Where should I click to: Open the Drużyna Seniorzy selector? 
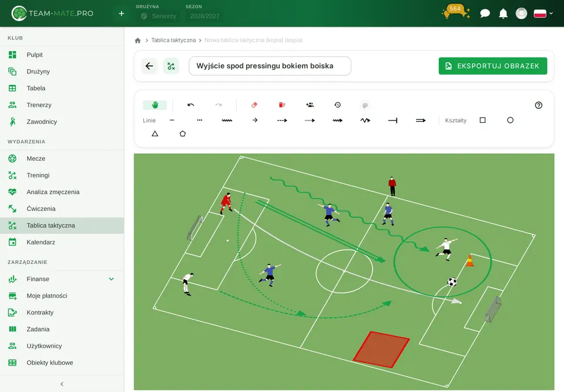point(159,16)
